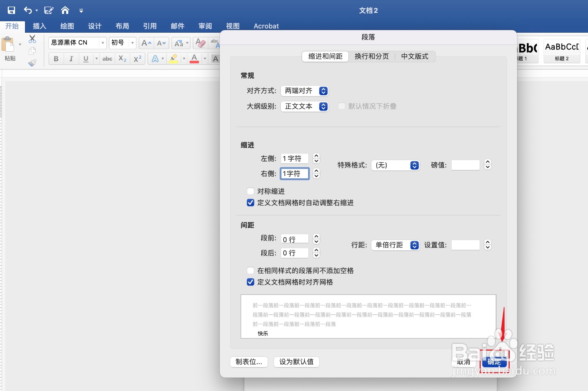Click the save icon in title bar

pyautogui.click(x=11, y=10)
